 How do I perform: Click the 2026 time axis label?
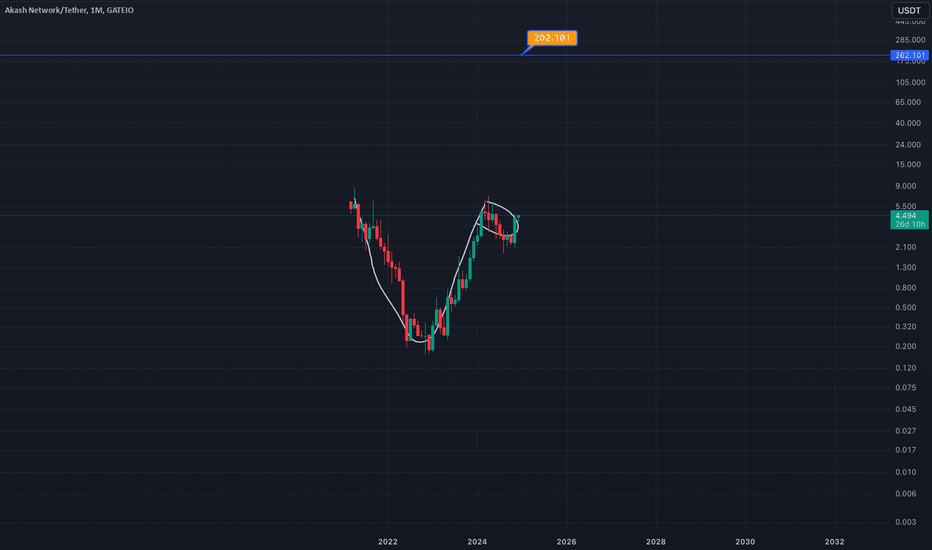[x=566, y=542]
